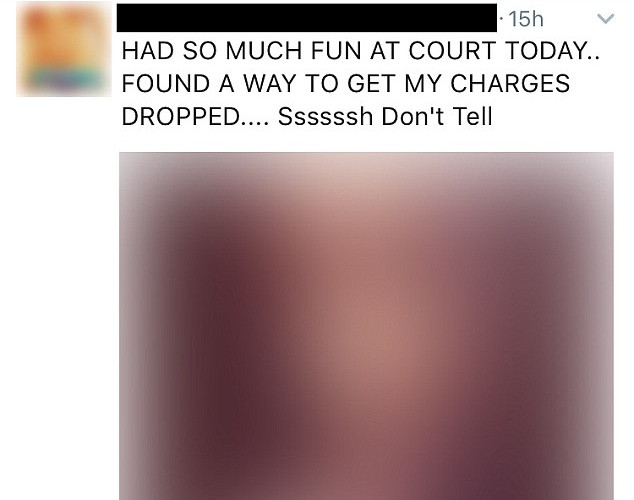Open the redacted username's profile
The width and height of the screenshot is (634, 500).
click(x=306, y=18)
